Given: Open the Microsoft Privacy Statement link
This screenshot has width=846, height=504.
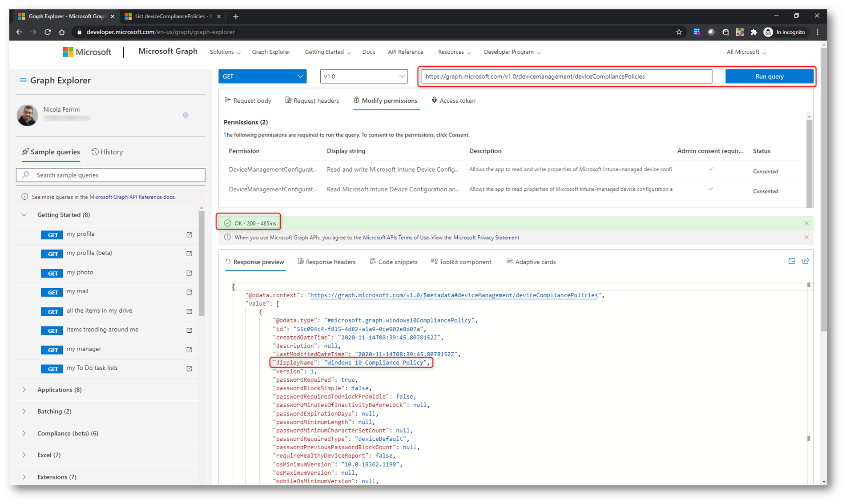Looking at the screenshot, I should pos(486,238).
